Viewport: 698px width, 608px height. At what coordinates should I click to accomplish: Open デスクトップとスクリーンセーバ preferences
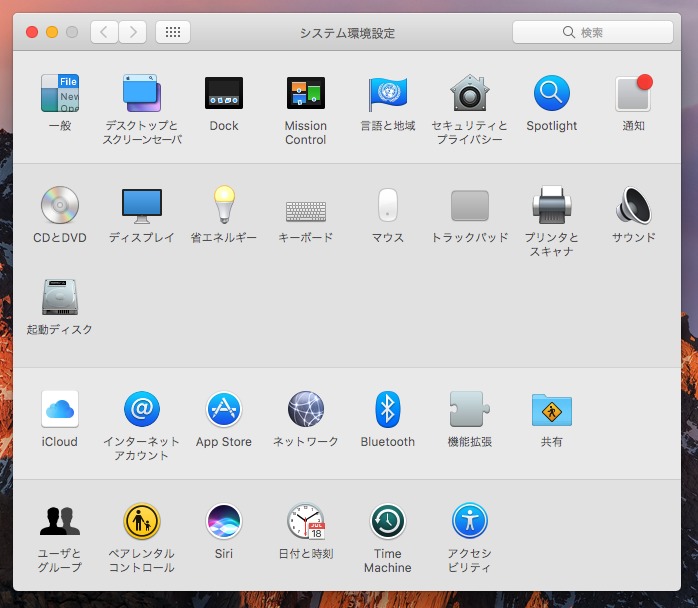click(142, 93)
